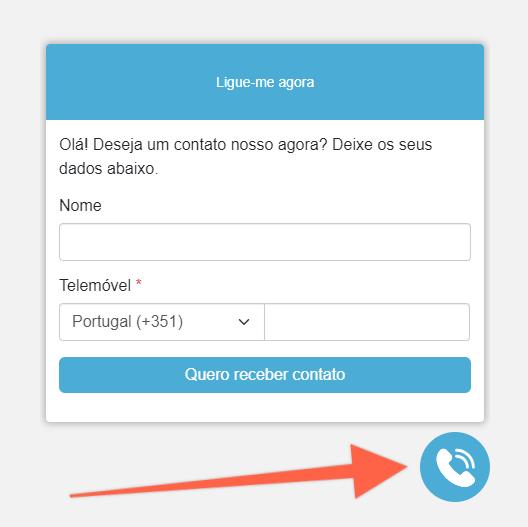
Task: Select the Portugal (+351) text in combo box
Action: [128, 321]
